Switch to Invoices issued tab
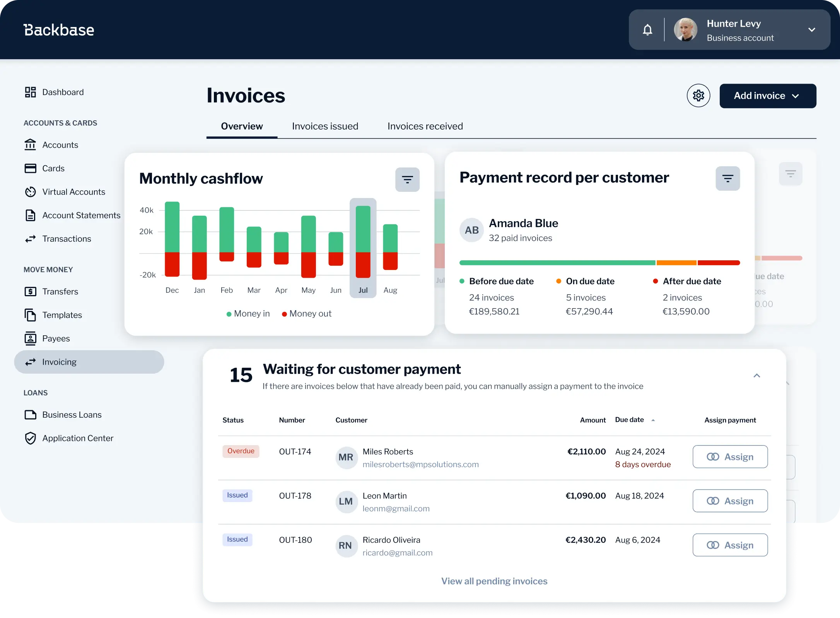The height and width of the screenshot is (618, 840). (325, 126)
